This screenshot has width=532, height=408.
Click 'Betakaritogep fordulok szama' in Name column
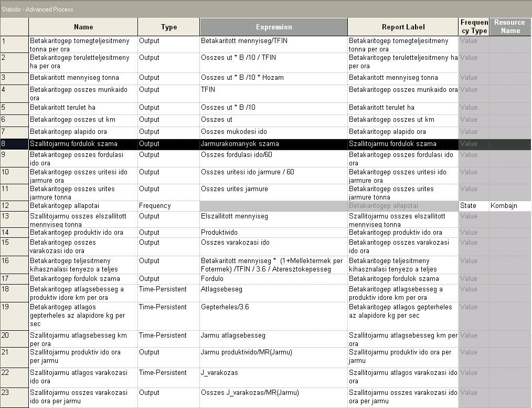click(83, 279)
